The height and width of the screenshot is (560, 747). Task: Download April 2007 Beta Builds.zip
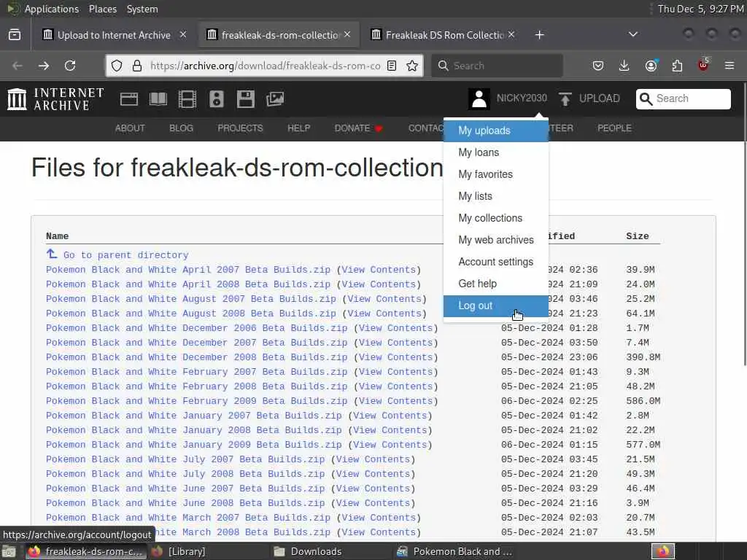coord(188,270)
